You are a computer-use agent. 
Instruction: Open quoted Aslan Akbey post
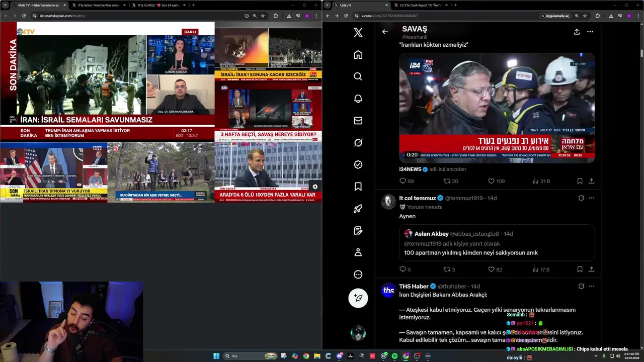tap(497, 242)
